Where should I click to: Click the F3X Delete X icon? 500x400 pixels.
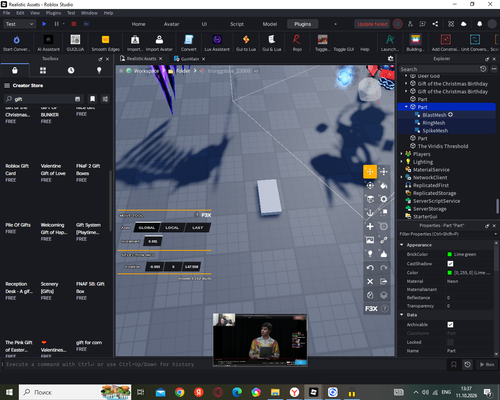pyautogui.click(x=370, y=281)
